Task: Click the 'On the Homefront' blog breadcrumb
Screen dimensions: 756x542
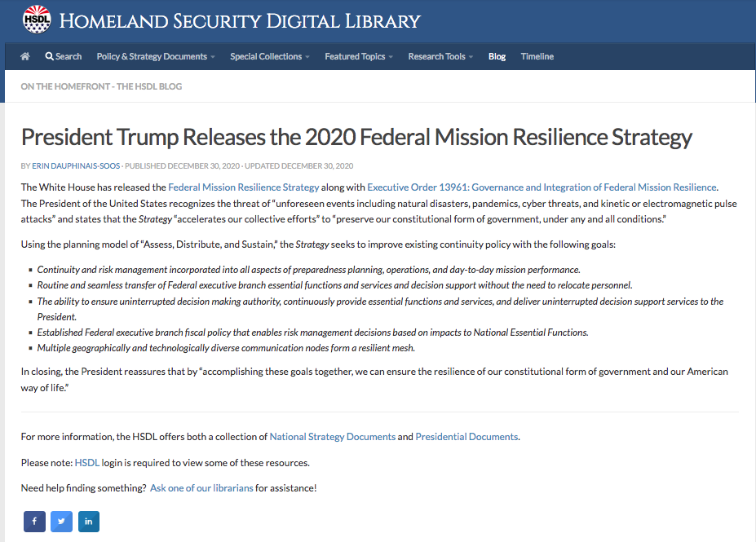Action: coord(101,86)
